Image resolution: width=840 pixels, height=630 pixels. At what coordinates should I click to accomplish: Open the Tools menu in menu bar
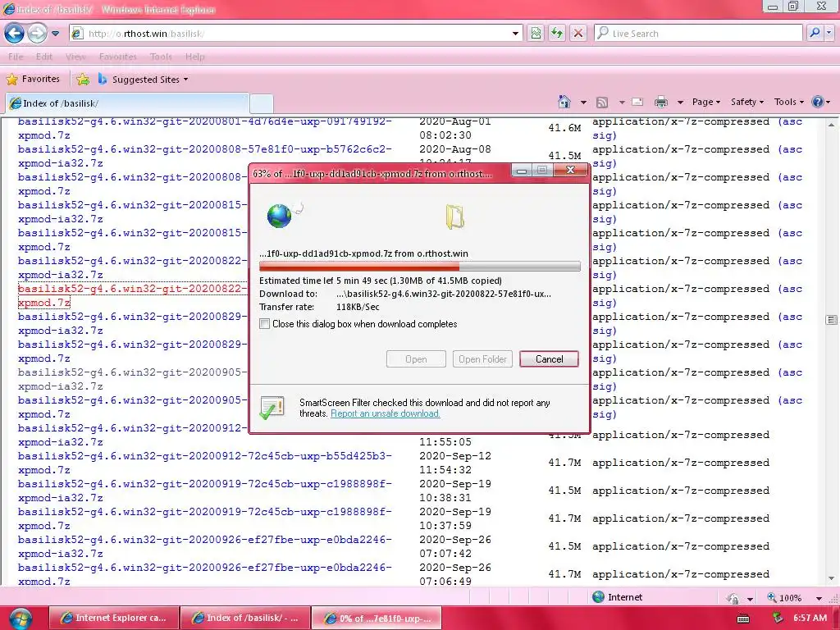(161, 57)
